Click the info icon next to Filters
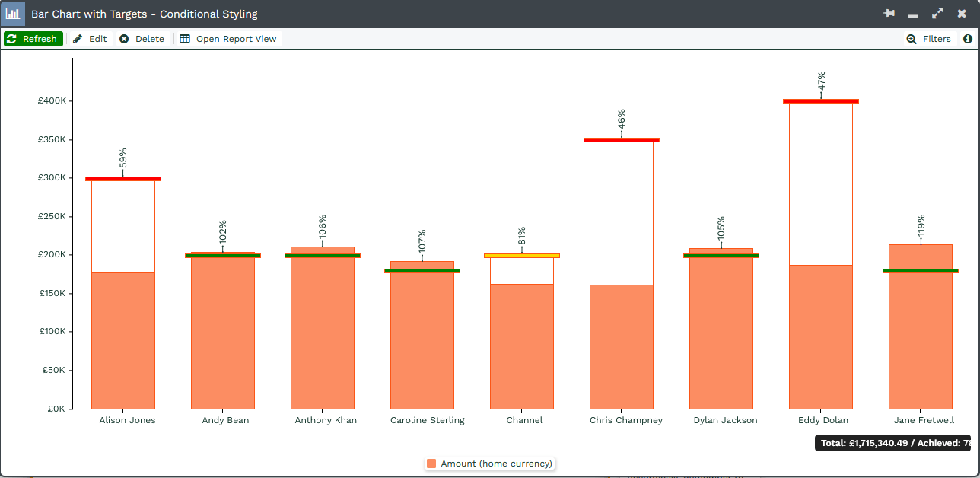Image resolution: width=980 pixels, height=478 pixels. coord(968,39)
